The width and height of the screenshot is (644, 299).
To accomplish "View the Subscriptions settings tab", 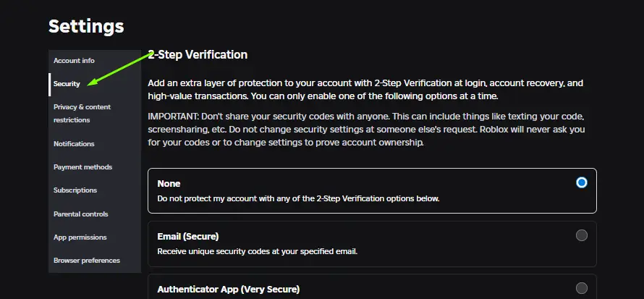I will (75, 190).
